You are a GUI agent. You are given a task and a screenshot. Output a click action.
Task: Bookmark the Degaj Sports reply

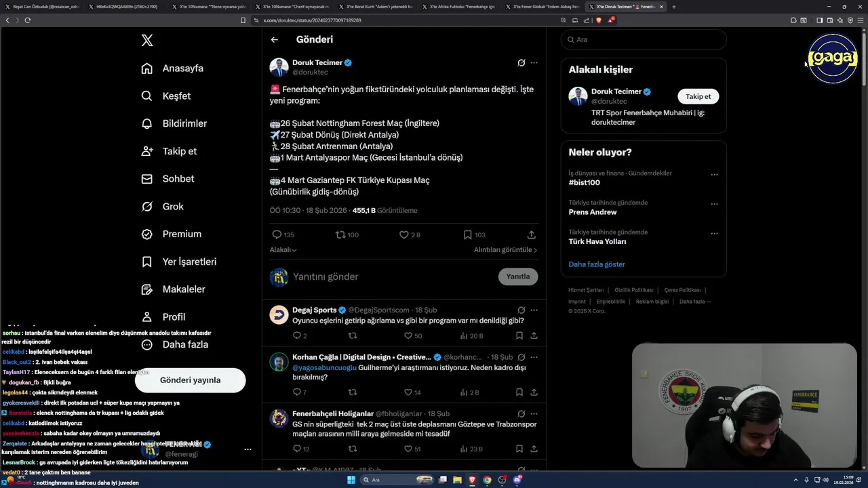(519, 335)
